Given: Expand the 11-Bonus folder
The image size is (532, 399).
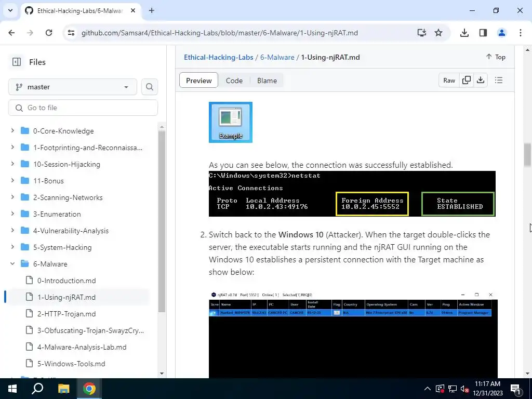Looking at the screenshot, I should coord(12,180).
